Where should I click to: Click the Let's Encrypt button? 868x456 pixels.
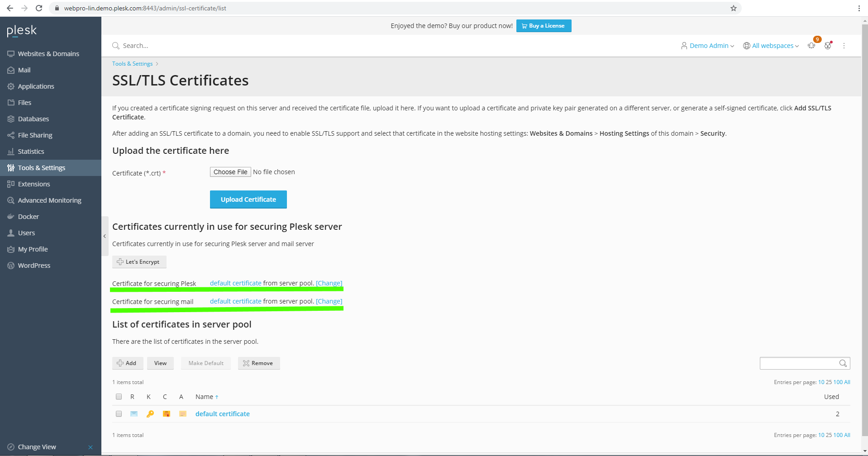(x=139, y=262)
